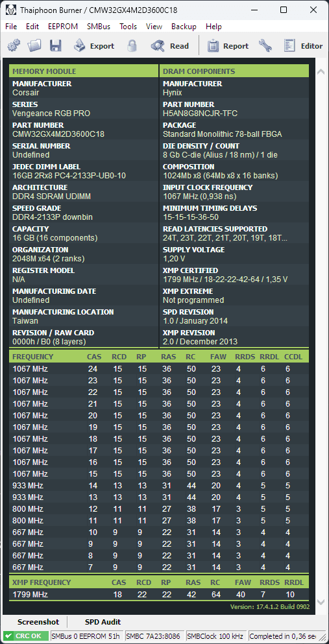Click the Taiwan manufacturing location value
Viewport: 329px width, 644px height.
(24, 321)
